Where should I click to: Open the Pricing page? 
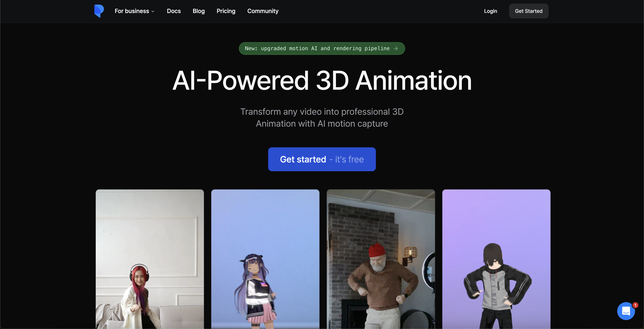[x=226, y=11]
